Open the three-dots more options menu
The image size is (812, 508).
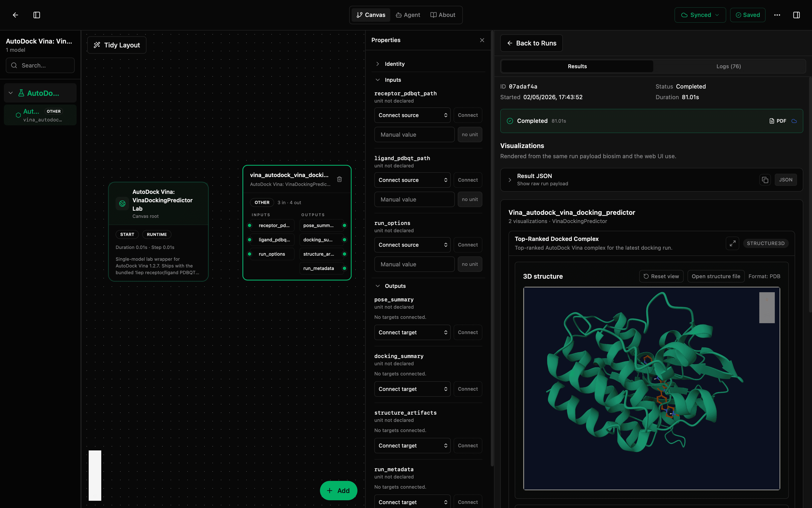pos(777,15)
